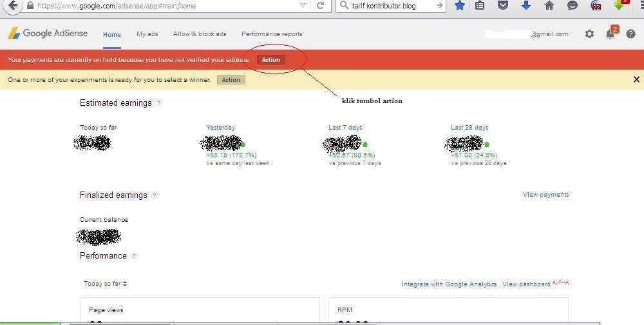This screenshot has width=644, height=325.
Task: Open the Performance reports tab
Action: (x=272, y=34)
